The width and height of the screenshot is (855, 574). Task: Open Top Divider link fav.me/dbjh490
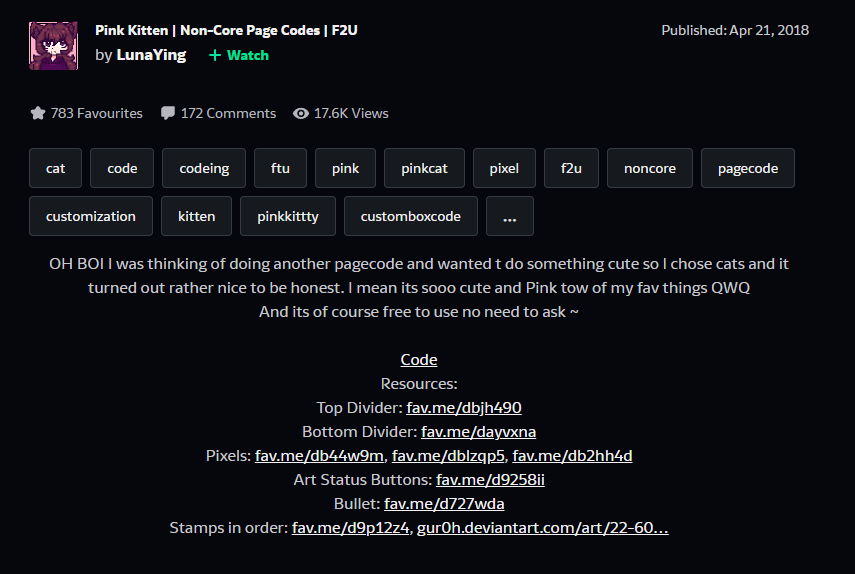click(x=464, y=408)
